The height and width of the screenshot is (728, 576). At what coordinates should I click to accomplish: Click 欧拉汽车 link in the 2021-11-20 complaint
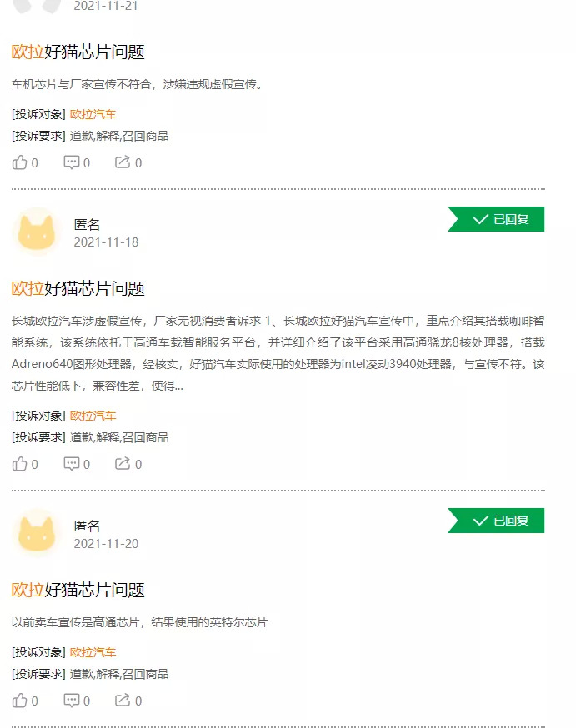[x=93, y=652]
